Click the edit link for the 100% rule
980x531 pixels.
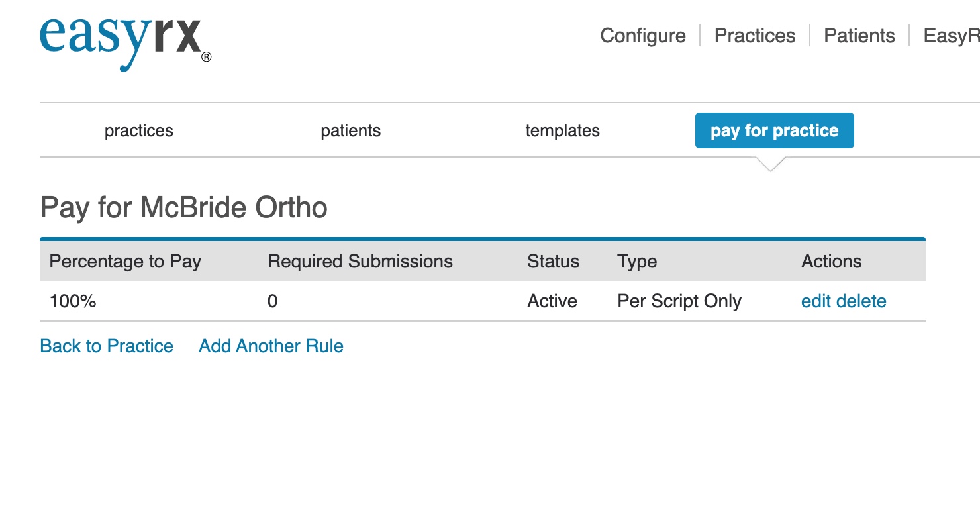pyautogui.click(x=816, y=301)
